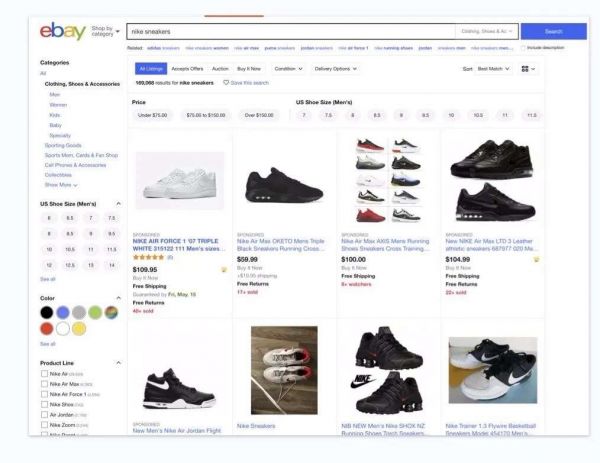Check the Nike Air Max product line box

coord(44,384)
